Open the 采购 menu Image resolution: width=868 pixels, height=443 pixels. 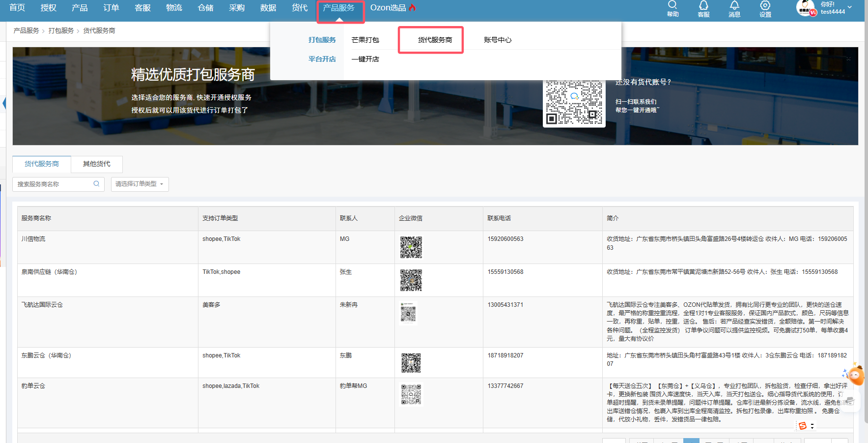[237, 8]
